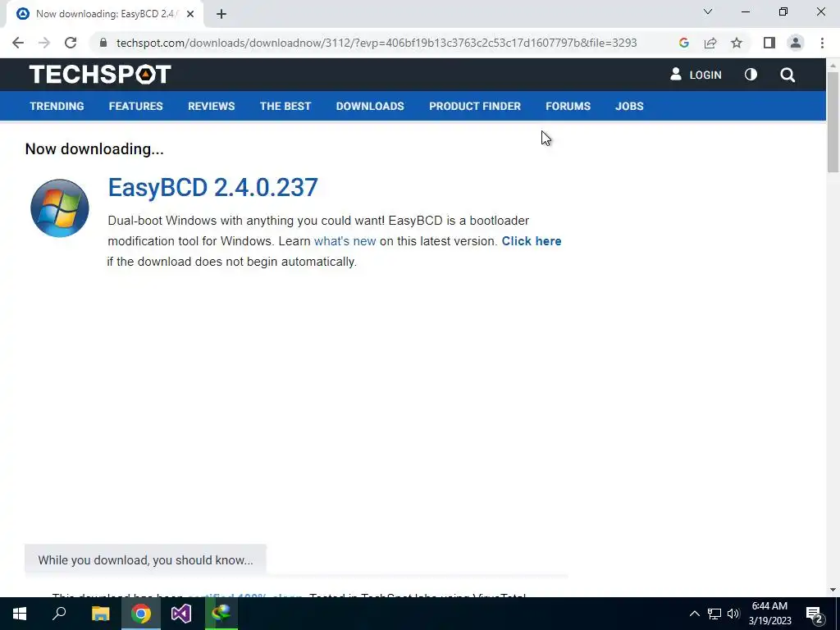Close the EasyBCD download tab

point(189,14)
